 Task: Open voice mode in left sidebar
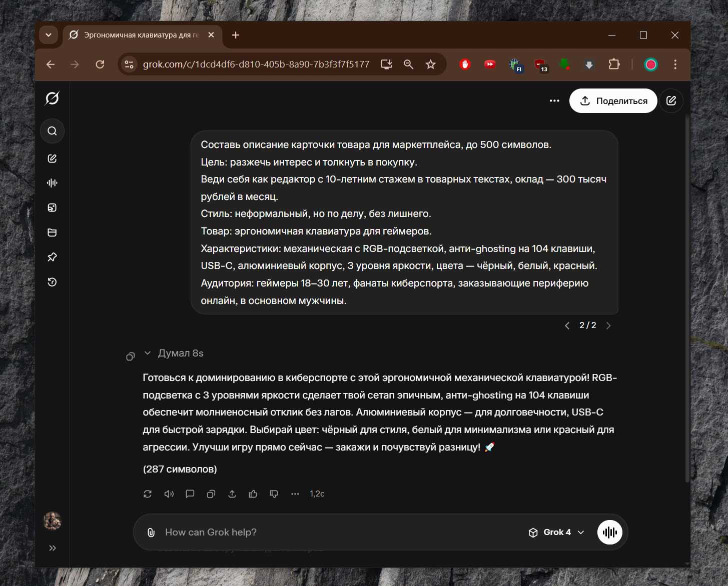click(x=52, y=183)
